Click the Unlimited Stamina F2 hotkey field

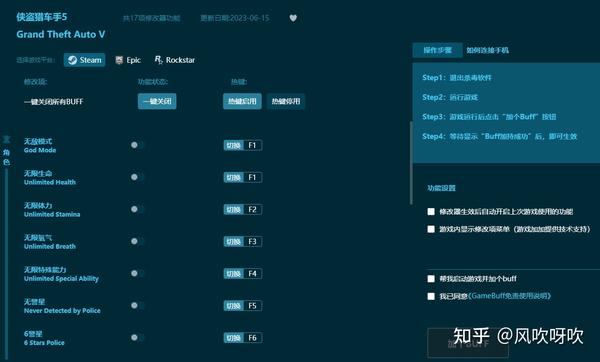[x=243, y=210]
